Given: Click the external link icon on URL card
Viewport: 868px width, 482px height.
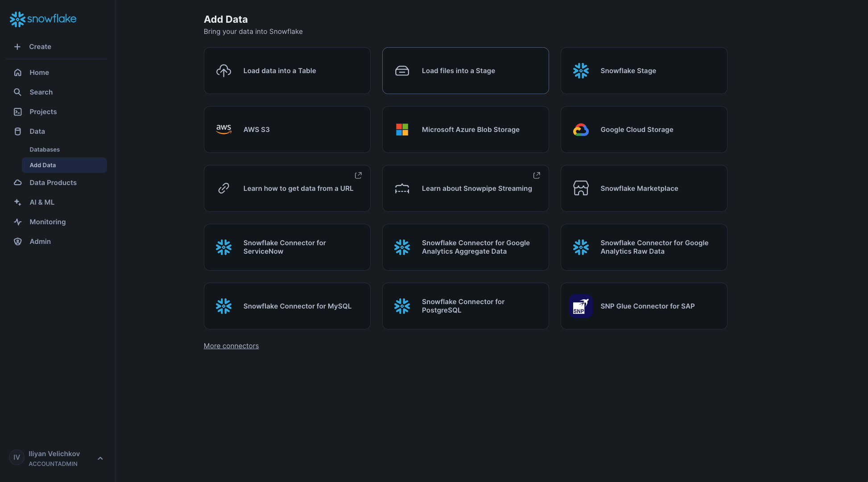Looking at the screenshot, I should point(358,176).
